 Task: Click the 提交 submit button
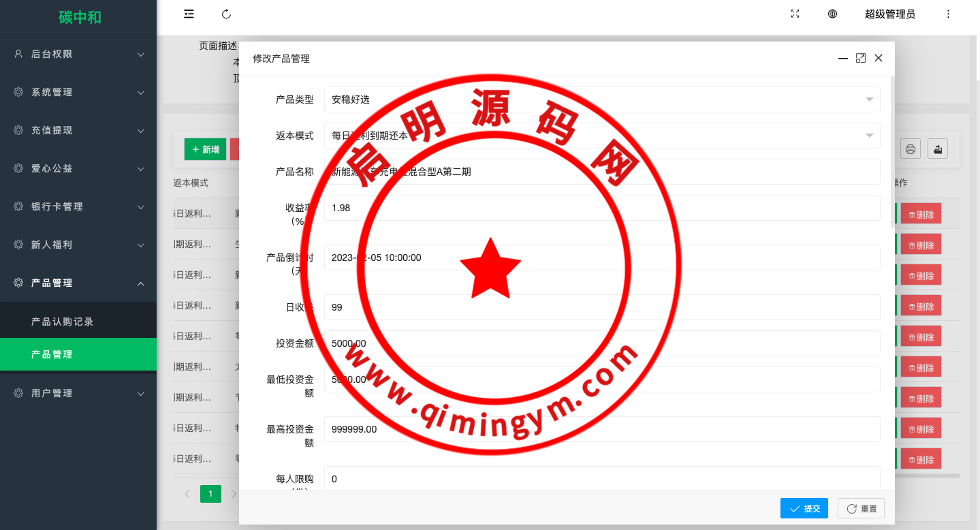coord(804,508)
